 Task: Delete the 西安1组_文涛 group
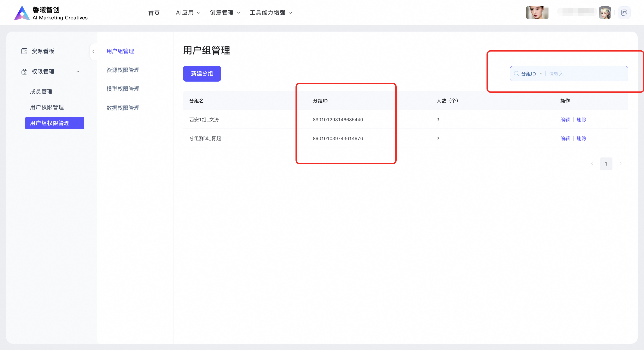tap(582, 120)
